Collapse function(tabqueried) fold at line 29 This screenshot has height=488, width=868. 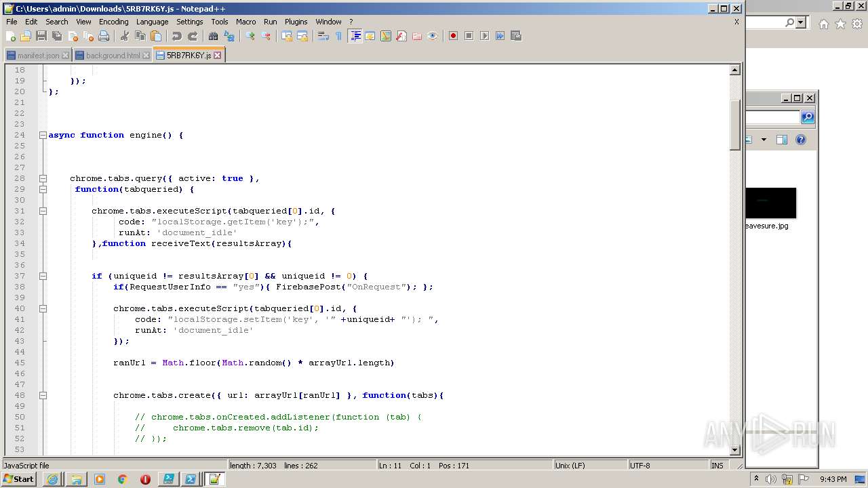43,189
